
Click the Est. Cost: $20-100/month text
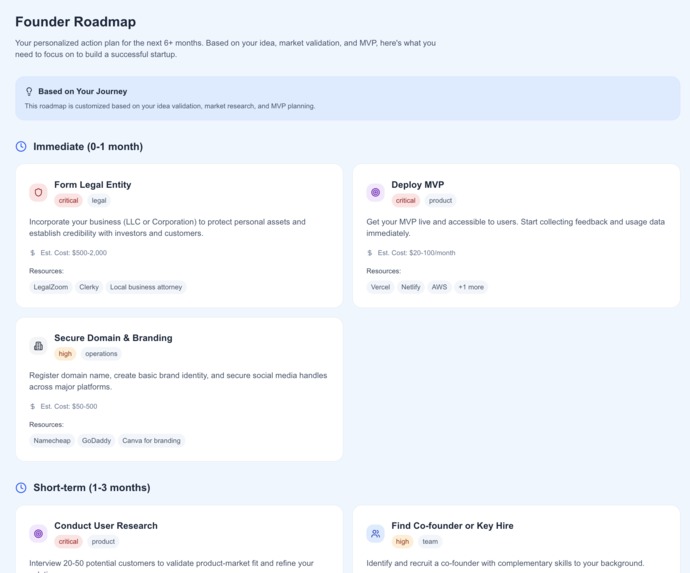pos(416,253)
